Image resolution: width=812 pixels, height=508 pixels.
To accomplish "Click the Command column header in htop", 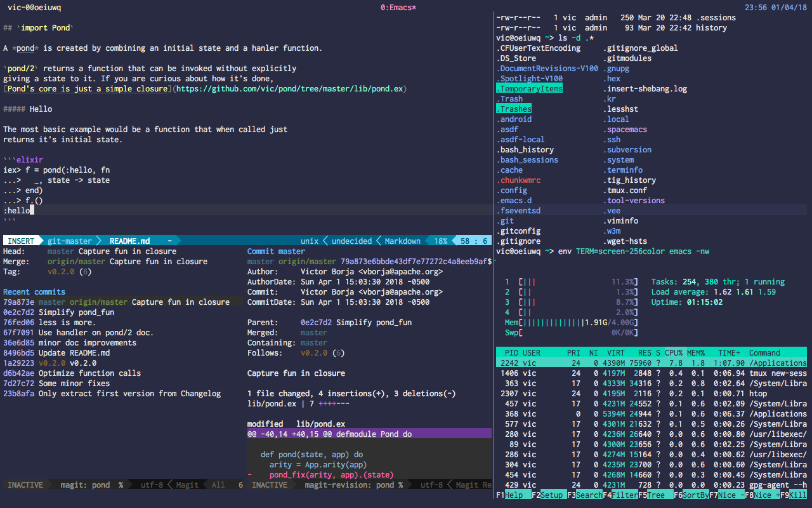I will (765, 353).
